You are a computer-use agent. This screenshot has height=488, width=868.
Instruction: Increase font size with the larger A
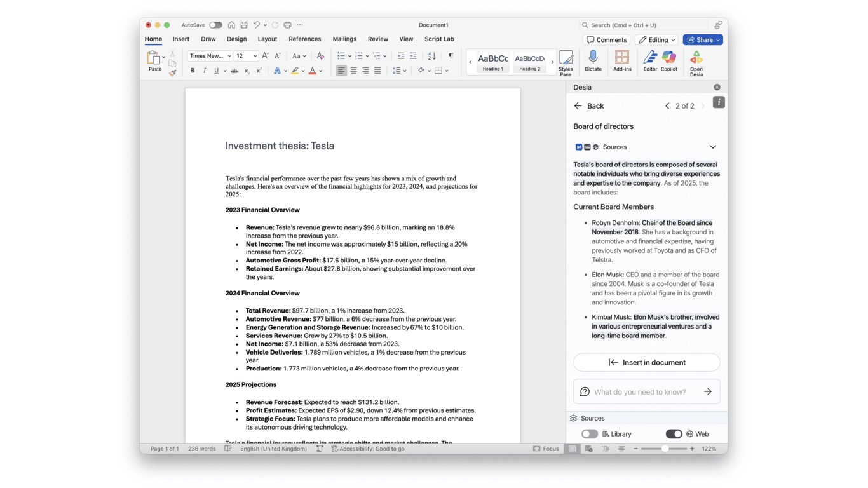266,56
